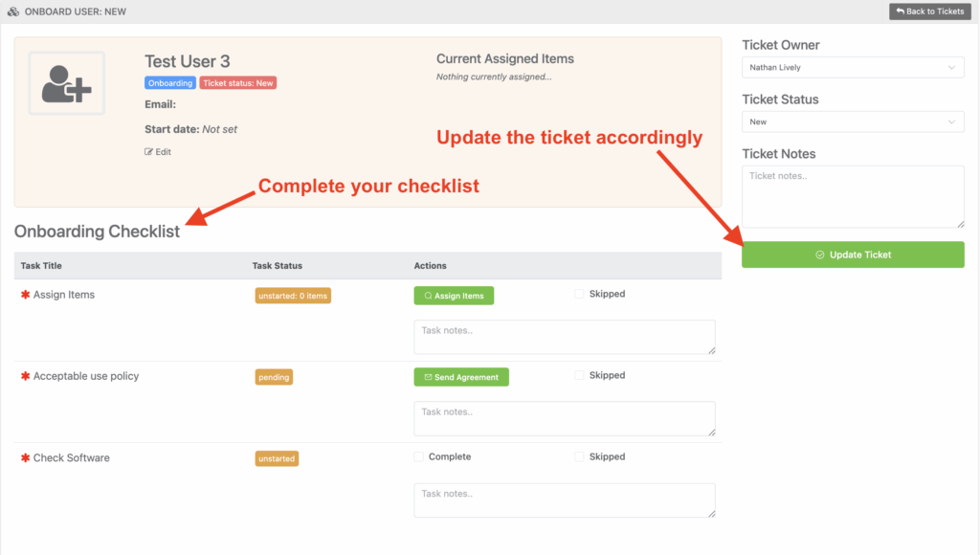
Task: Click the envelope icon on Send Agreement
Action: (427, 376)
